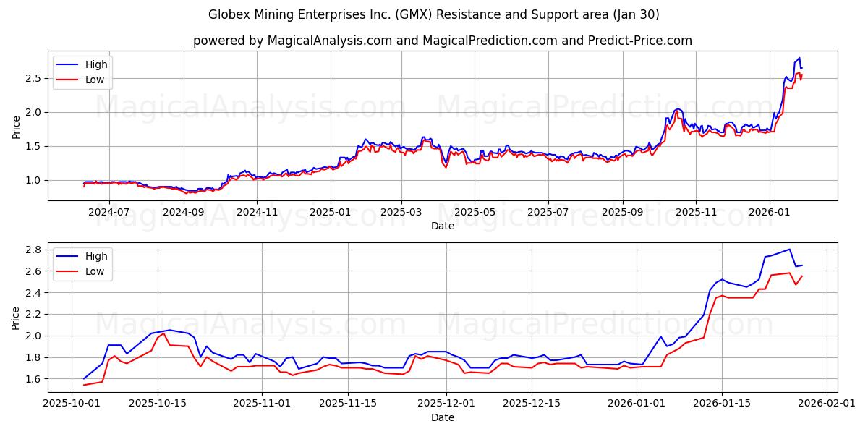Click the '2025-01' date tick label
Screen dimensions: 868x434
[331, 213]
